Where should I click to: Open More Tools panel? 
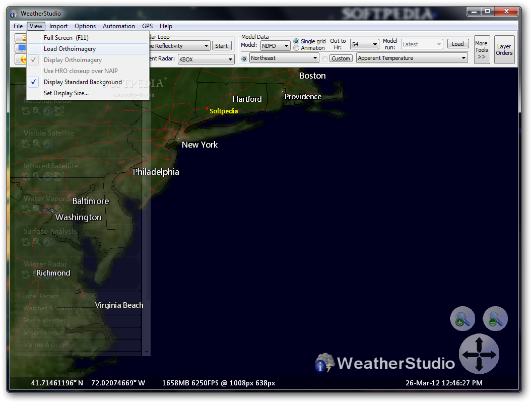point(482,49)
